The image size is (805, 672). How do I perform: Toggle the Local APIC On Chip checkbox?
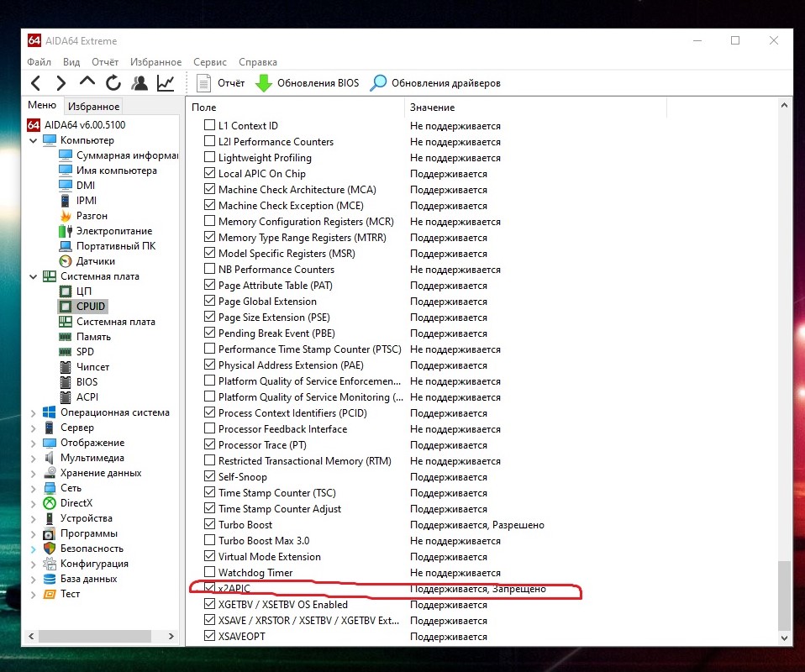point(209,172)
